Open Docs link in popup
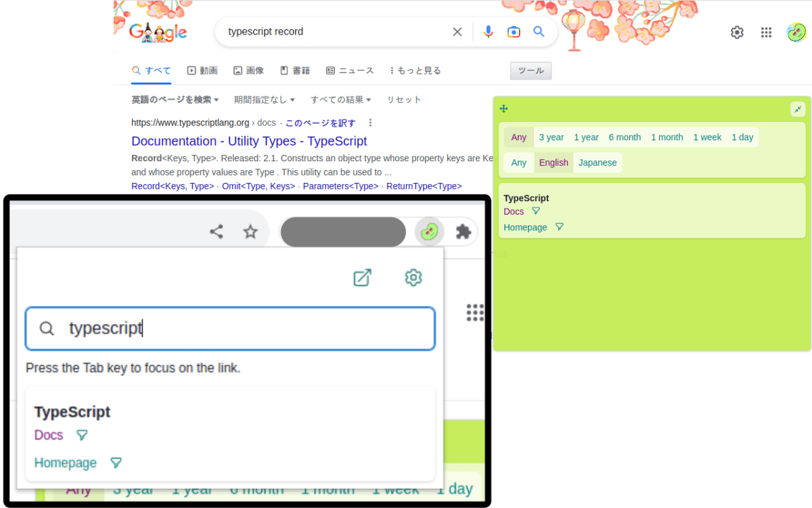The width and height of the screenshot is (812, 508). pyautogui.click(x=49, y=435)
